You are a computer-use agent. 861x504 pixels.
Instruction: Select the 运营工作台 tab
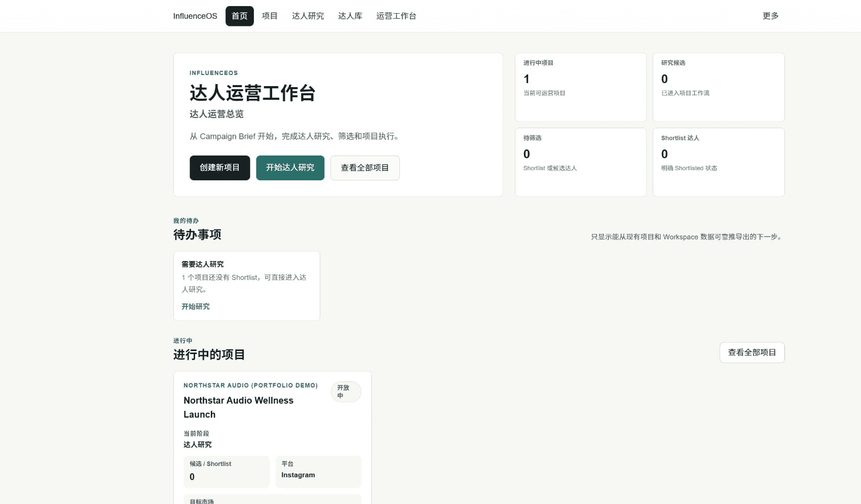click(x=396, y=16)
